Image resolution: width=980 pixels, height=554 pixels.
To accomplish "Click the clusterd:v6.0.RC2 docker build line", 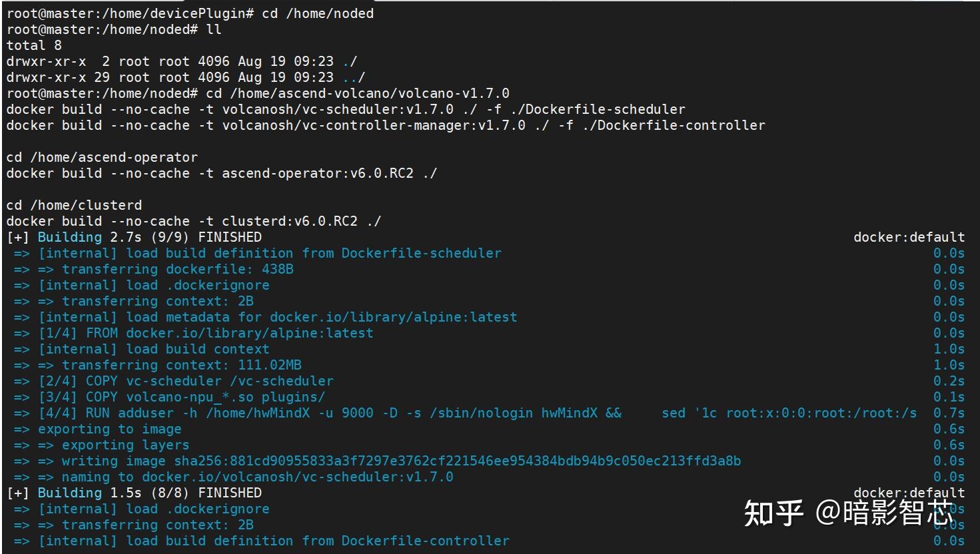I will tap(194, 221).
